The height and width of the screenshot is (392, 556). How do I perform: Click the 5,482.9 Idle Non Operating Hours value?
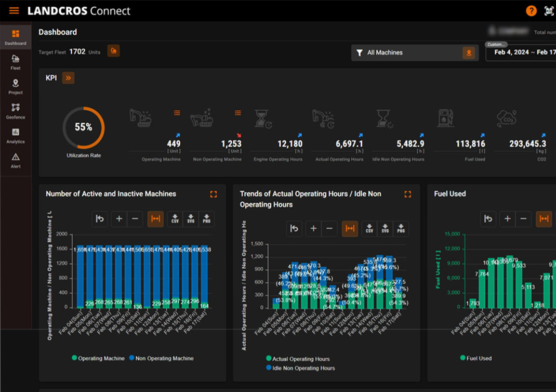pos(411,143)
